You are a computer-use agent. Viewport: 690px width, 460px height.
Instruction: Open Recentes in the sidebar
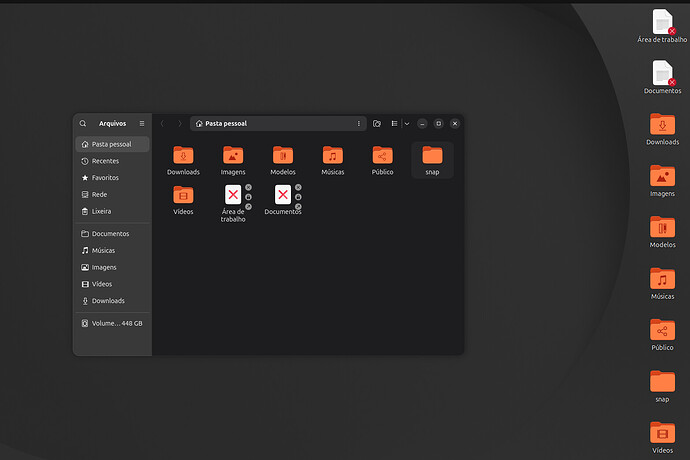113,161
